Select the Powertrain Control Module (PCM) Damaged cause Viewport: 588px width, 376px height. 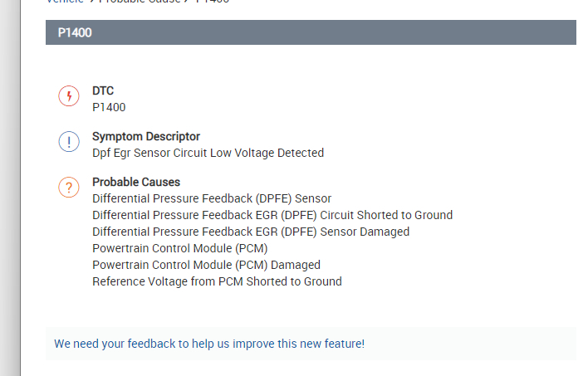tap(206, 265)
